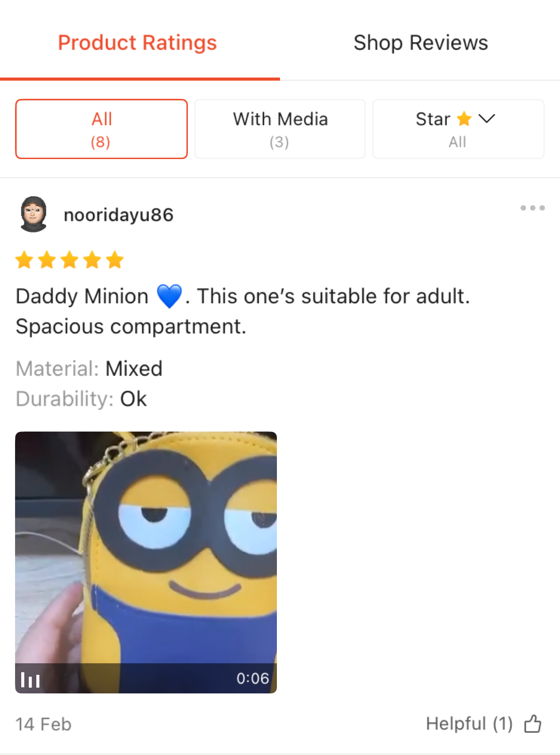Tap the blue heart emoji in review
560x755 pixels.
point(169,296)
